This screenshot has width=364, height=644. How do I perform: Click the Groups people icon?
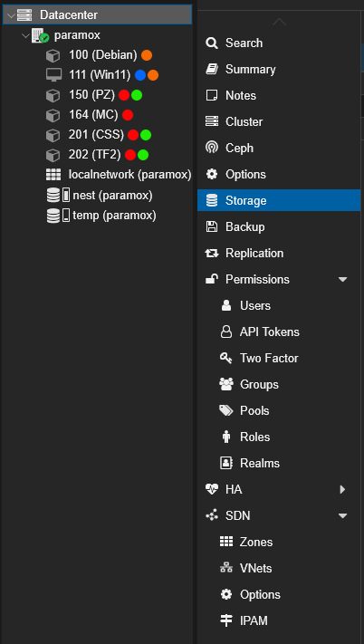(x=226, y=384)
